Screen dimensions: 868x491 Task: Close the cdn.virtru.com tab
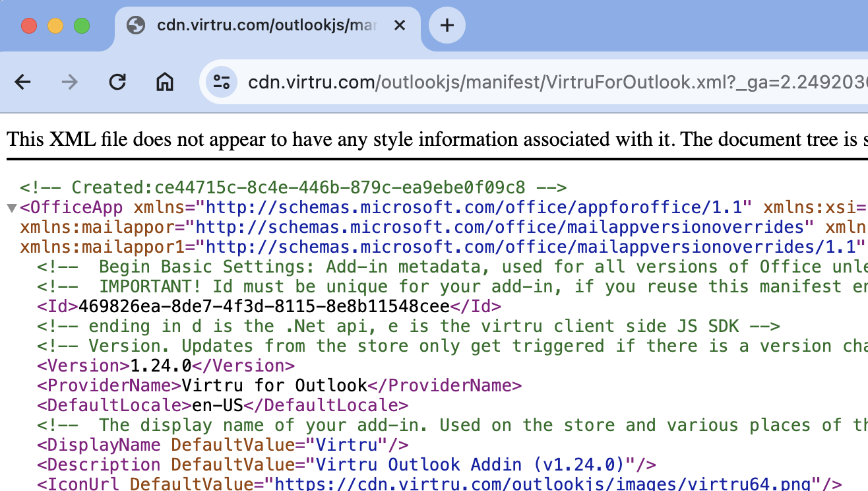click(400, 25)
